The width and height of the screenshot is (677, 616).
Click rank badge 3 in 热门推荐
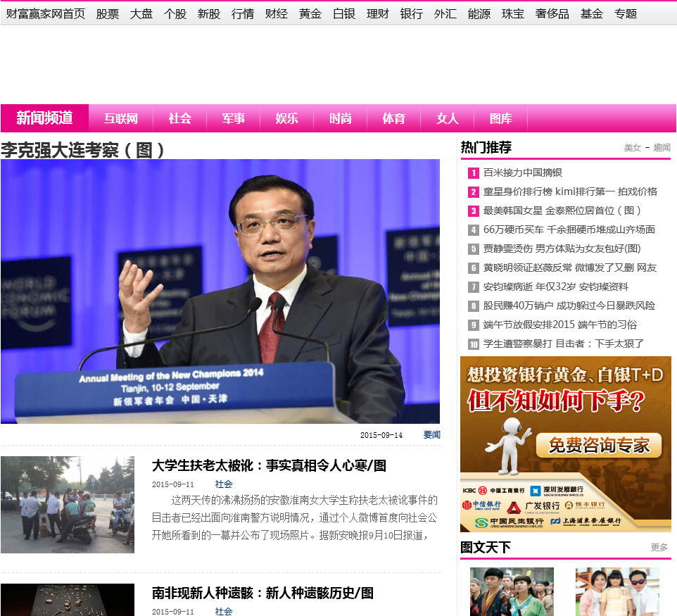474,211
